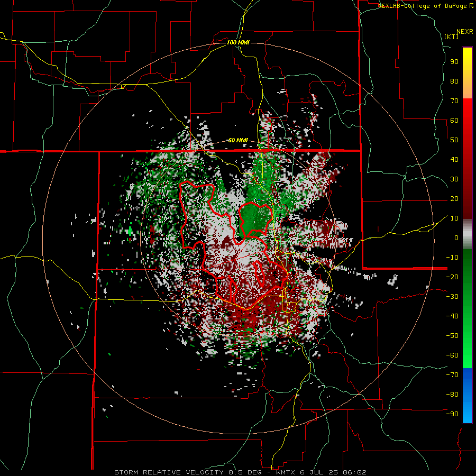This screenshot has width=476, height=476.
Task: Click the 30 value on velocity scale
Action: (454, 179)
